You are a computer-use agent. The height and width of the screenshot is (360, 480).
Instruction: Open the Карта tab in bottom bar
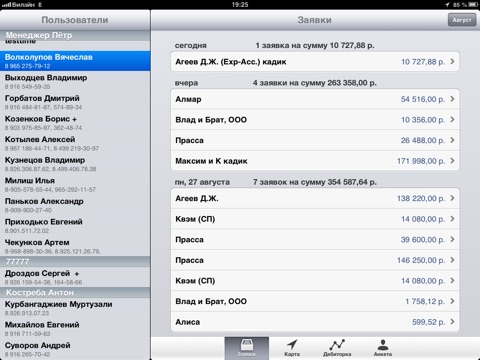292,348
